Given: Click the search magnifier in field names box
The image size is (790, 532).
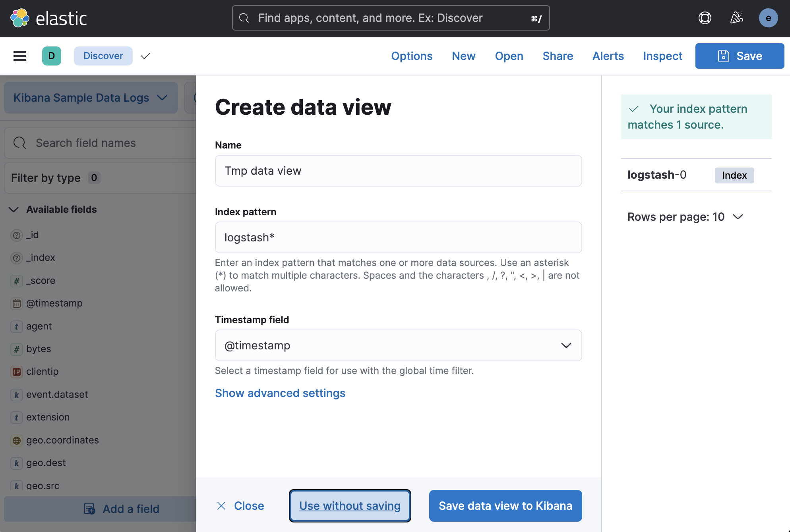Looking at the screenshot, I should (19, 143).
